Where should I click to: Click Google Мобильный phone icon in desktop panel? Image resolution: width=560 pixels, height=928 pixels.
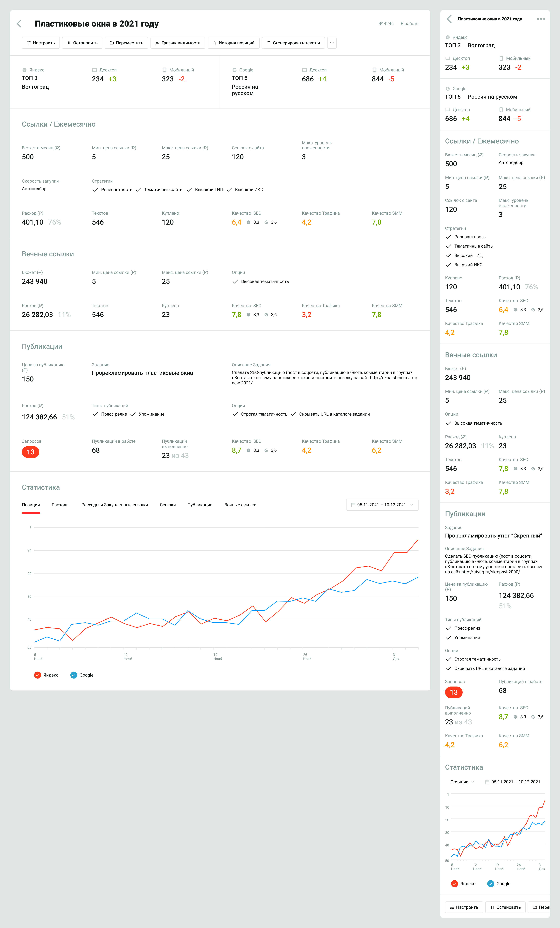(x=374, y=70)
